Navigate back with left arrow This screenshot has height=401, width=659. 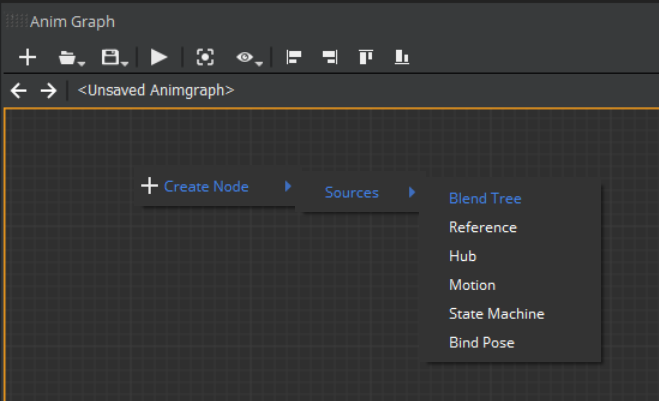[19, 91]
